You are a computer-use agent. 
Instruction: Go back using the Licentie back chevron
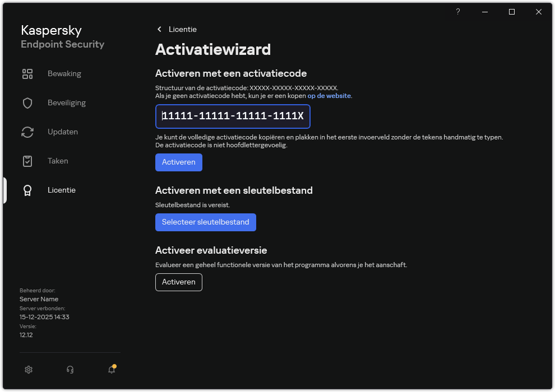160,29
